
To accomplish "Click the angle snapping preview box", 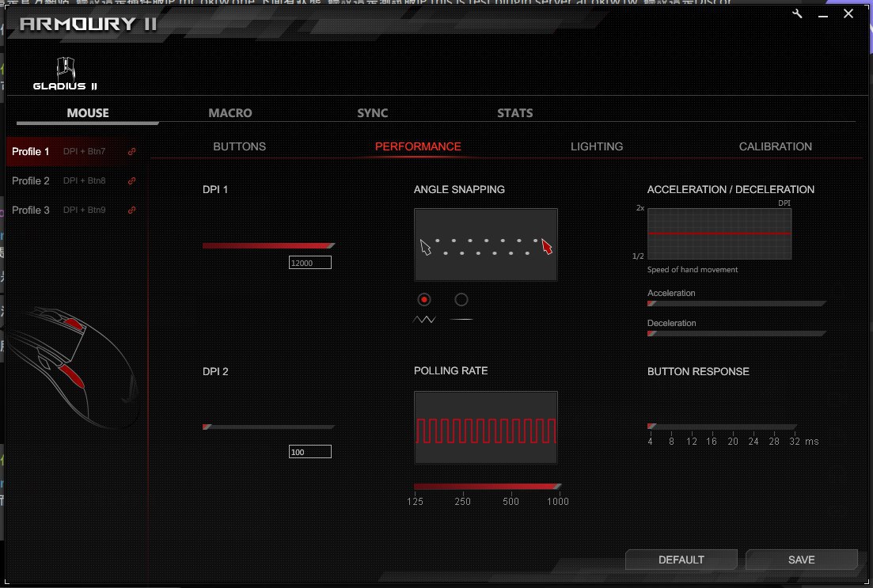I will tap(485, 245).
